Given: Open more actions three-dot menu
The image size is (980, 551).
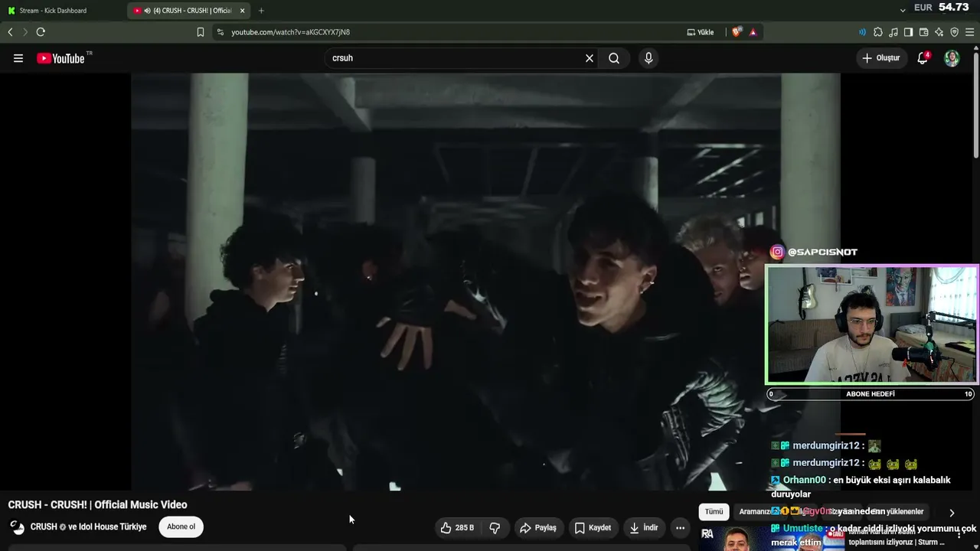Looking at the screenshot, I should click(x=680, y=528).
